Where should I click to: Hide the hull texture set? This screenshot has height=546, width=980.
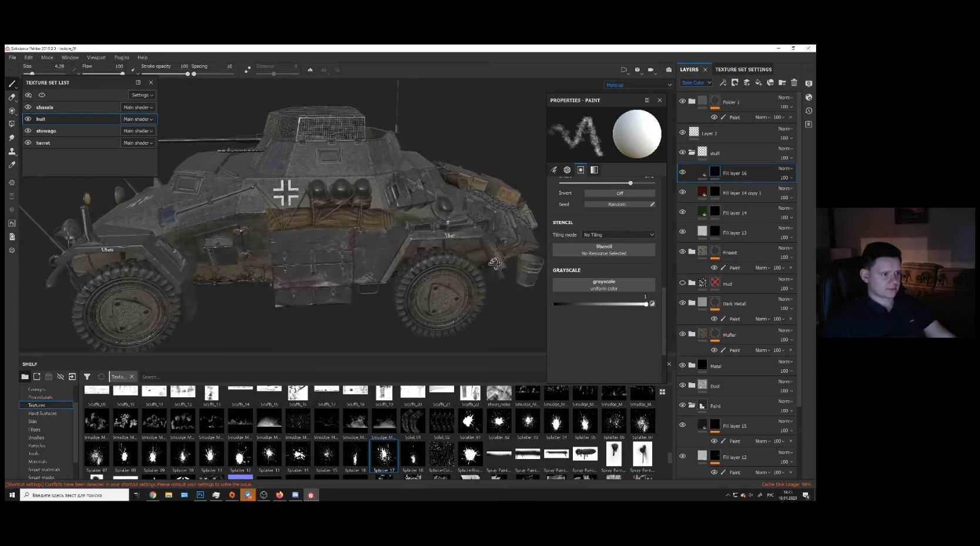pyautogui.click(x=28, y=119)
